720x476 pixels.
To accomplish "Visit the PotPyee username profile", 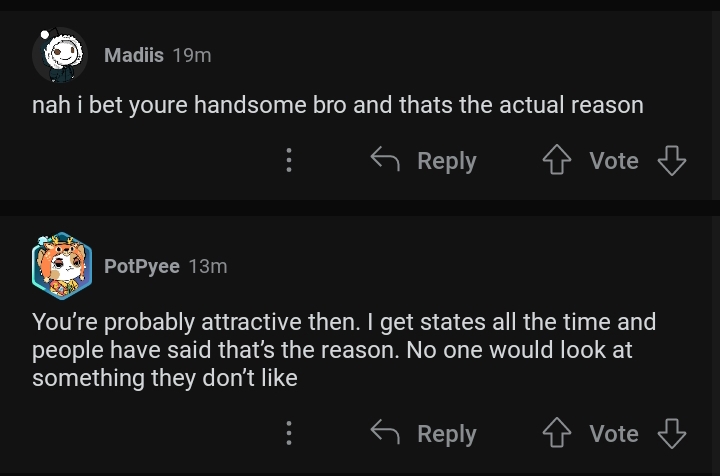I will coord(141,266).
